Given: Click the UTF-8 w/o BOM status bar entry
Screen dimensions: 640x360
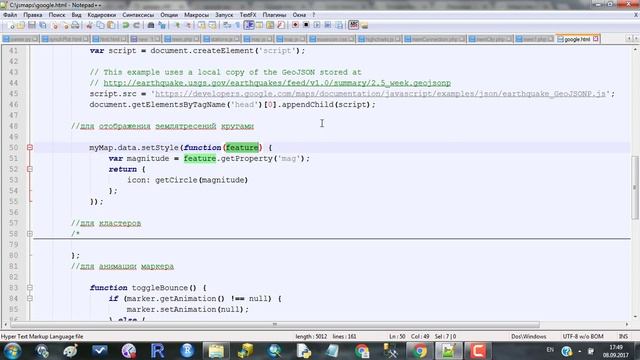Looking at the screenshot, I should (583, 336).
